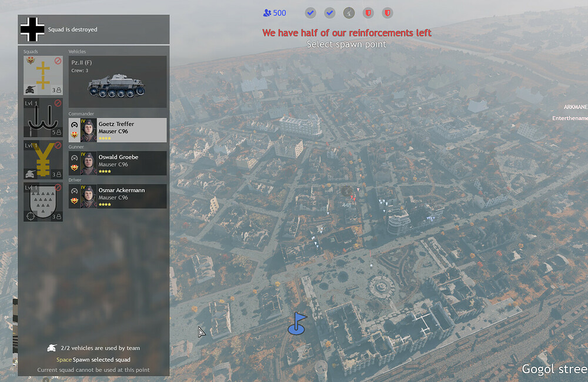The image size is (588, 382).
Task: Click the 500 reinforcements counter
Action: (x=279, y=13)
